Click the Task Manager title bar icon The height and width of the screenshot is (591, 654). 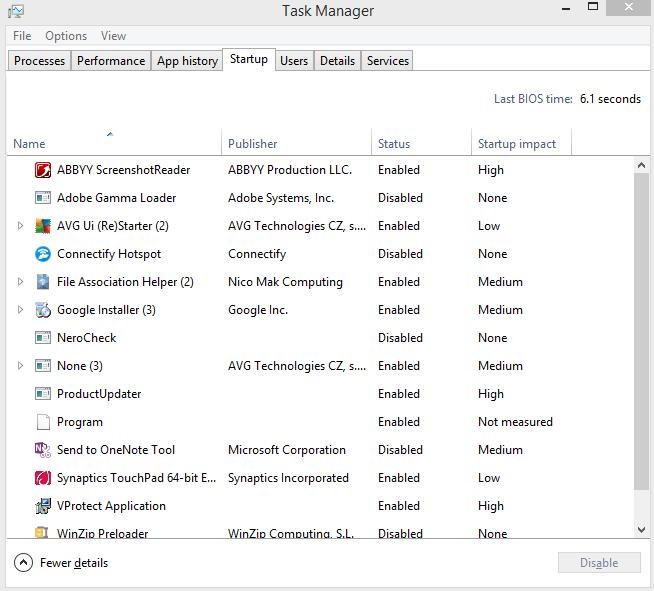pyautogui.click(x=16, y=11)
